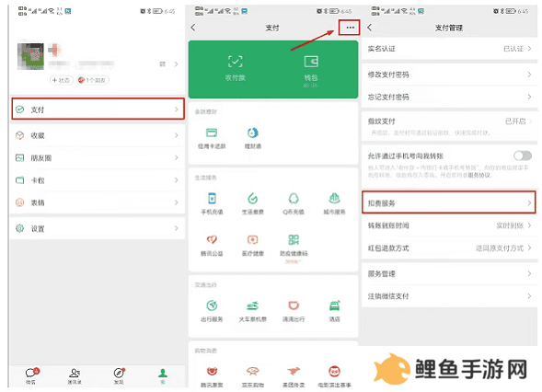Open the 防疫健康码 QR icon

tap(294, 239)
